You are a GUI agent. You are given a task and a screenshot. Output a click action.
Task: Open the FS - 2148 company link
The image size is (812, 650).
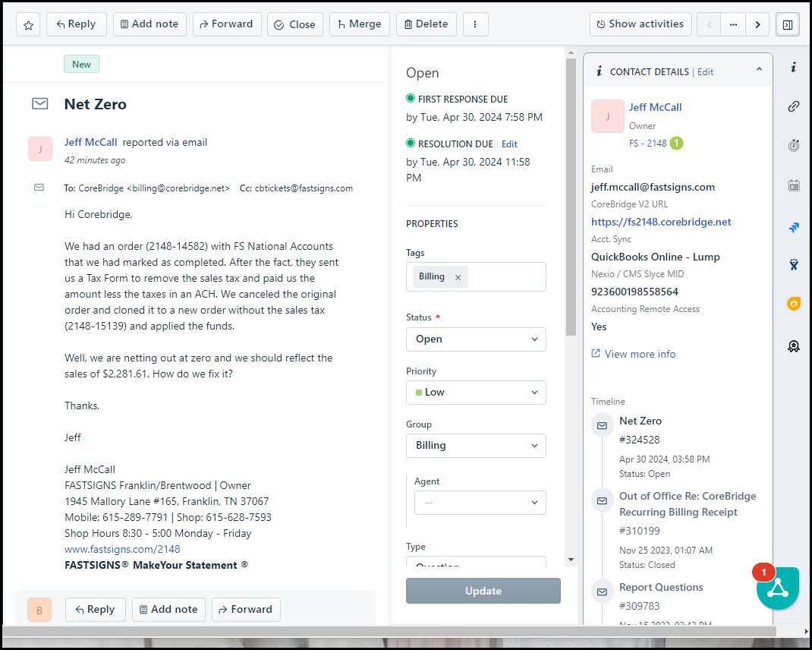[x=647, y=143]
